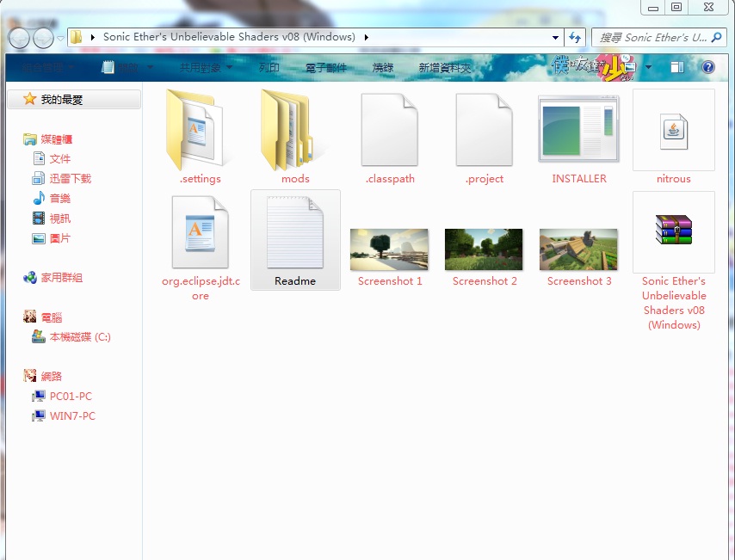
Task: Select the nitrous Java file
Action: point(673,131)
